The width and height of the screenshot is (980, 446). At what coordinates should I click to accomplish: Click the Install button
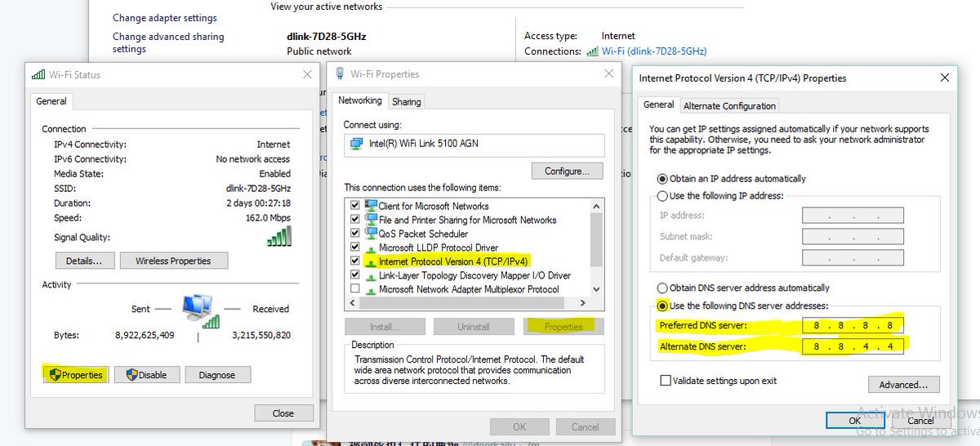385,327
